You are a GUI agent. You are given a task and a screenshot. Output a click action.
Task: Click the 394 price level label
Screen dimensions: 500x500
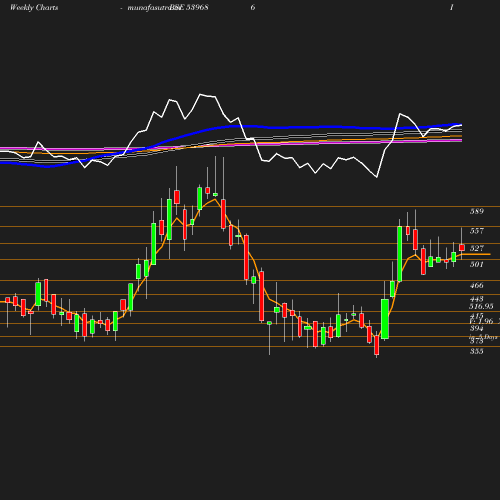[477, 328]
